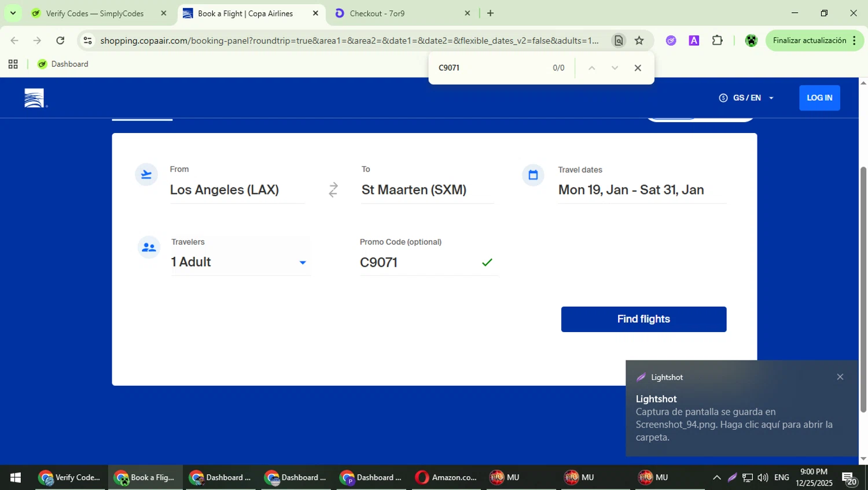The image size is (868, 490).
Task: Bookmark this page with the star icon
Action: 639,40
